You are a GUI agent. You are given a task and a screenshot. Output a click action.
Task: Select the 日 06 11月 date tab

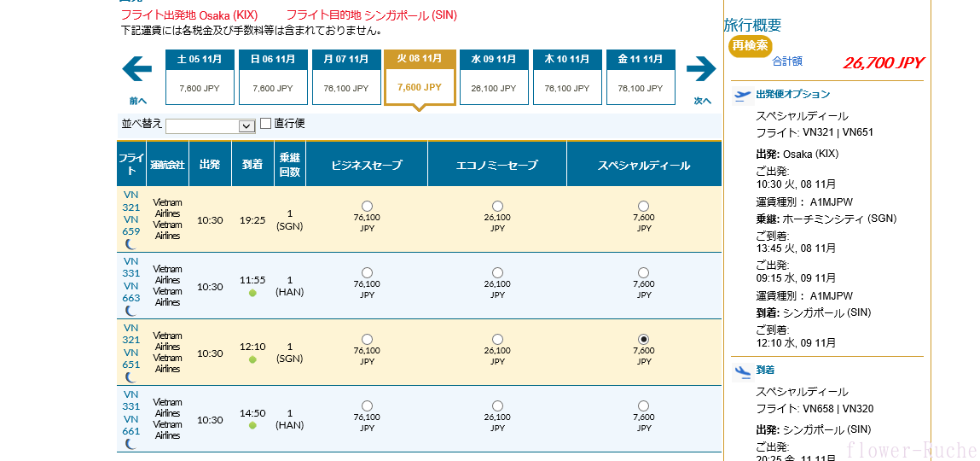click(x=272, y=77)
